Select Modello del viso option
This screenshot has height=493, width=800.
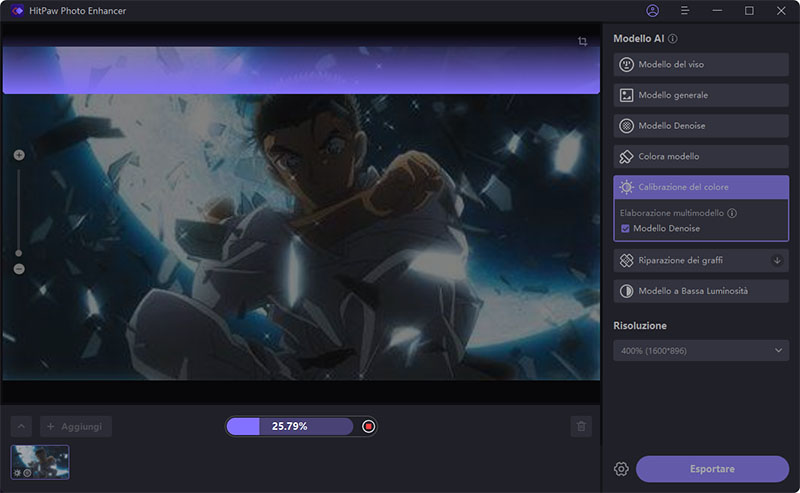[700, 65]
